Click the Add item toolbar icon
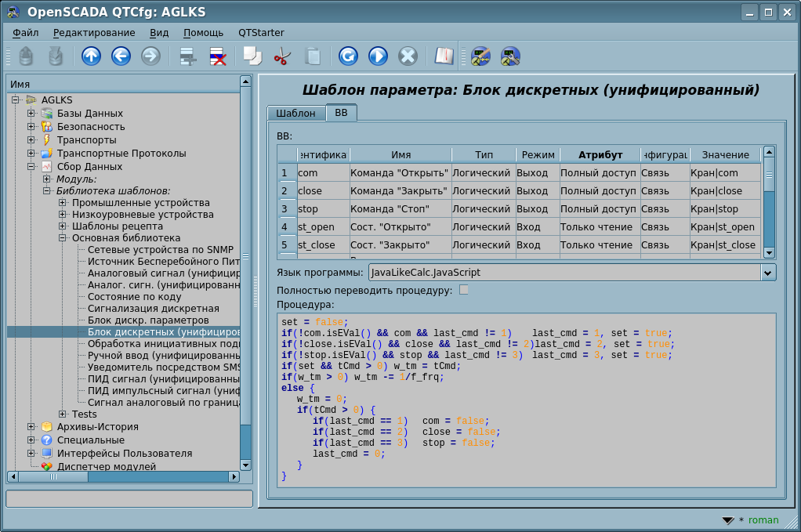This screenshot has width=801, height=532. click(x=187, y=56)
